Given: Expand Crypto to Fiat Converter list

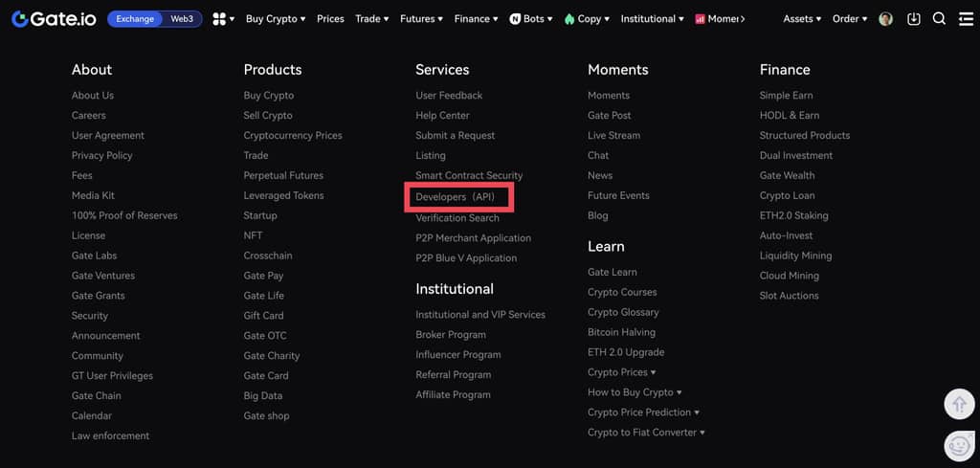Looking at the screenshot, I should [x=646, y=433].
